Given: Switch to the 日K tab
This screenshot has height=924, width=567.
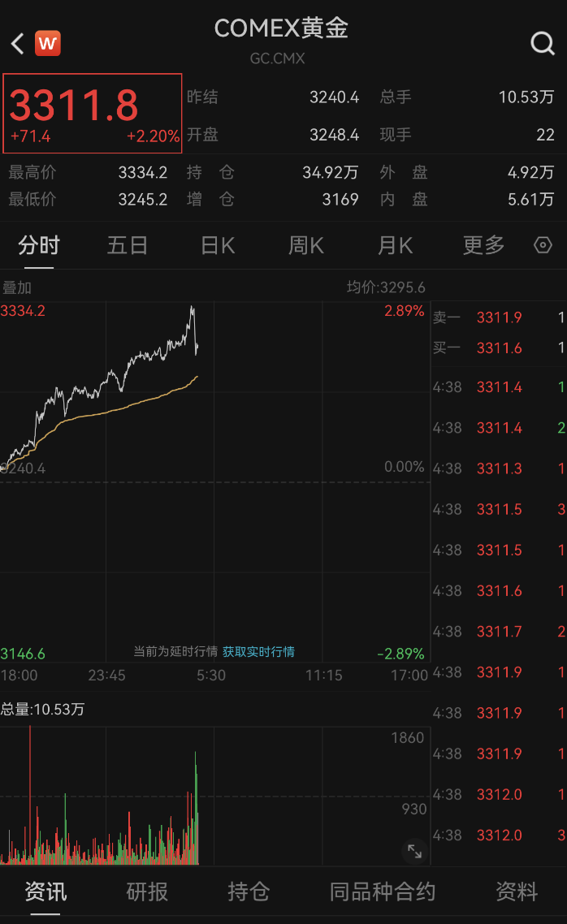Looking at the screenshot, I should [x=218, y=245].
